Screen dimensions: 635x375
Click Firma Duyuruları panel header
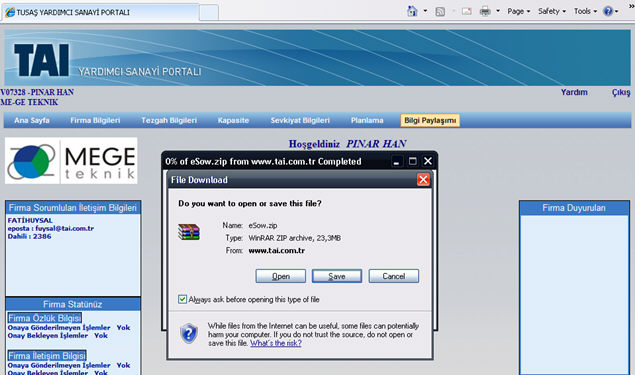pyautogui.click(x=574, y=208)
